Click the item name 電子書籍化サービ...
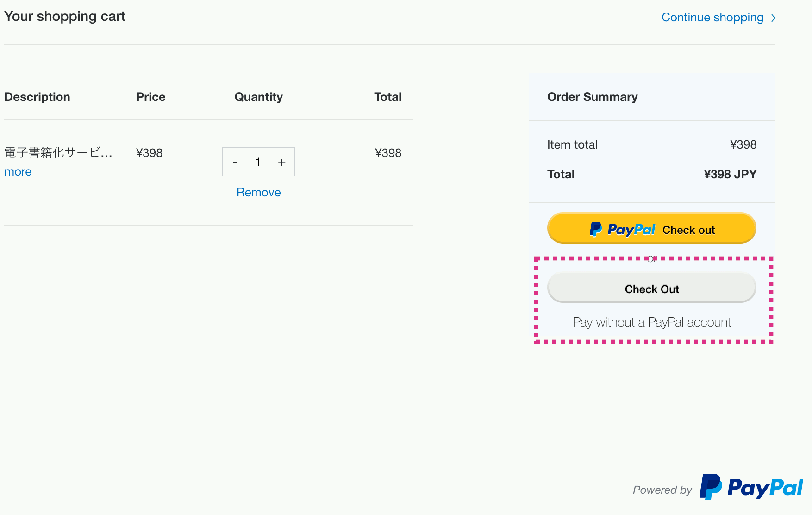This screenshot has width=812, height=515. click(58, 153)
